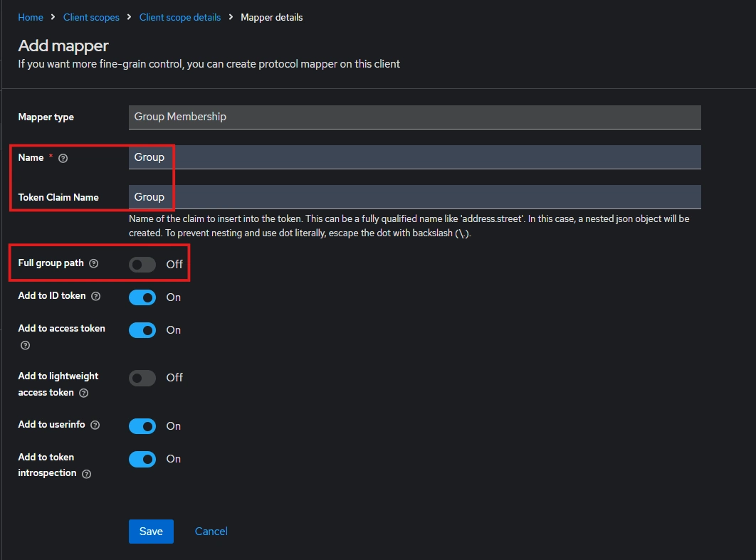Turn off Add to userinfo switch

tap(142, 426)
